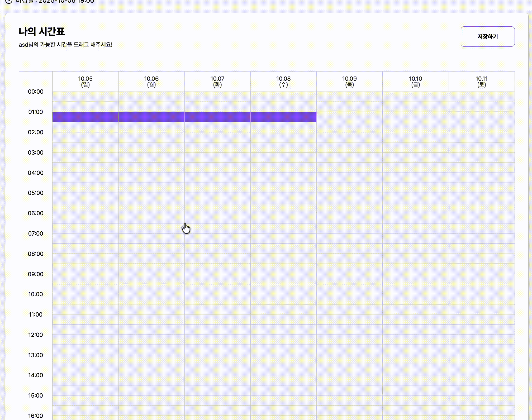Select the 03:00 slot on 10.09 (목)
The height and width of the screenshot is (420, 532).
tap(349, 157)
